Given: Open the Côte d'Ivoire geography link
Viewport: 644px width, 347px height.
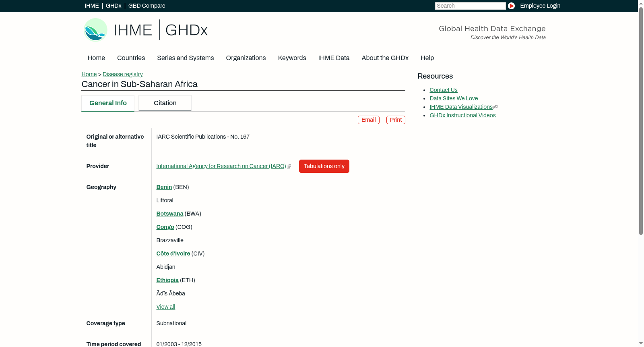Looking at the screenshot, I should 173,253.
